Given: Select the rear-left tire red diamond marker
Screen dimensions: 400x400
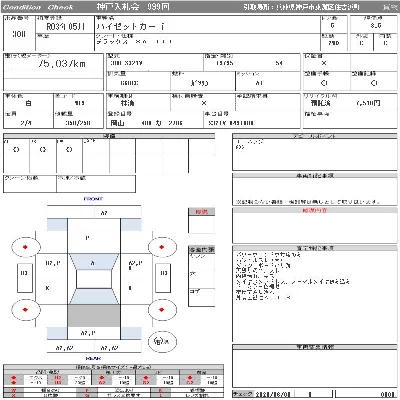Looking at the screenshot, I should pos(25,310).
